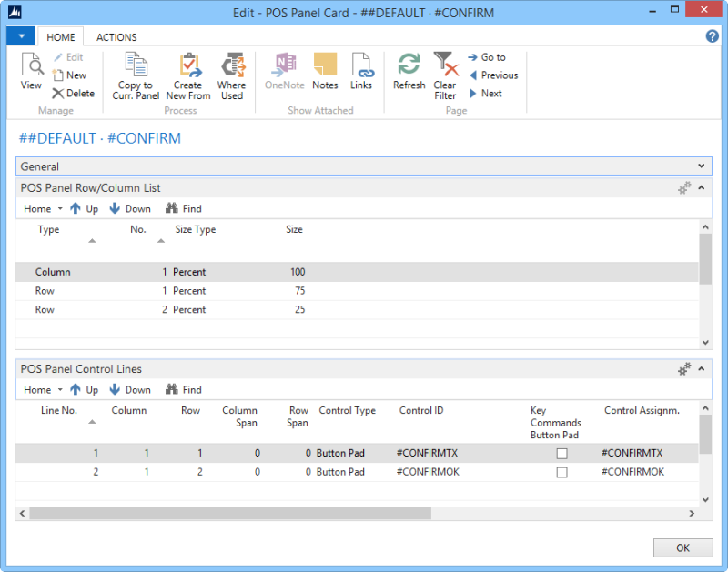Click Control Assignm. cell #CONFIRMOK

pyautogui.click(x=632, y=472)
